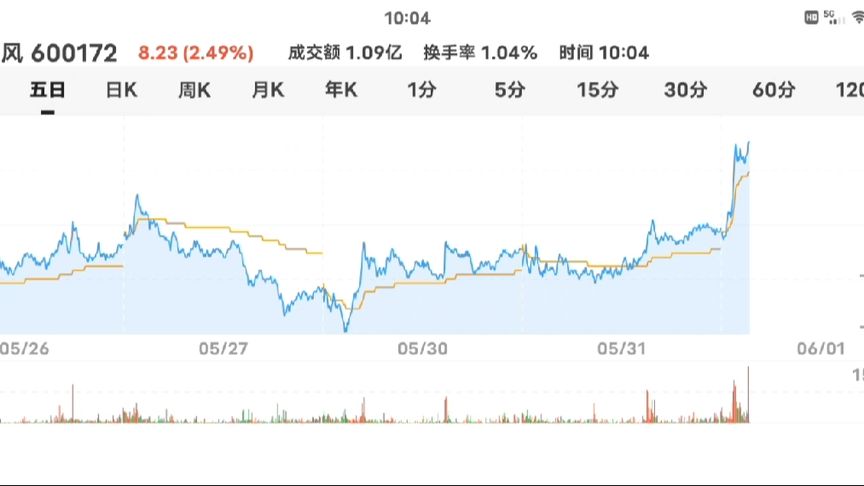Tap the 5G signal indicator icon
864x486 pixels.
[834, 17]
